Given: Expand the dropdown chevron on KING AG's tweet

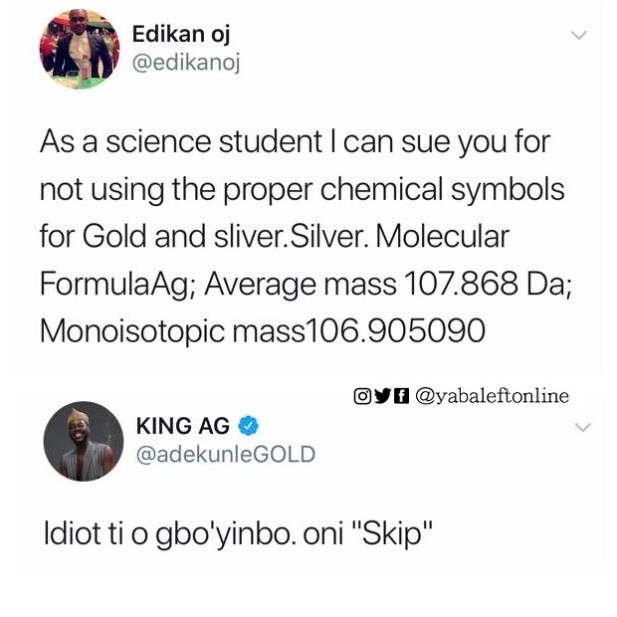Looking at the screenshot, I should 583,427.
